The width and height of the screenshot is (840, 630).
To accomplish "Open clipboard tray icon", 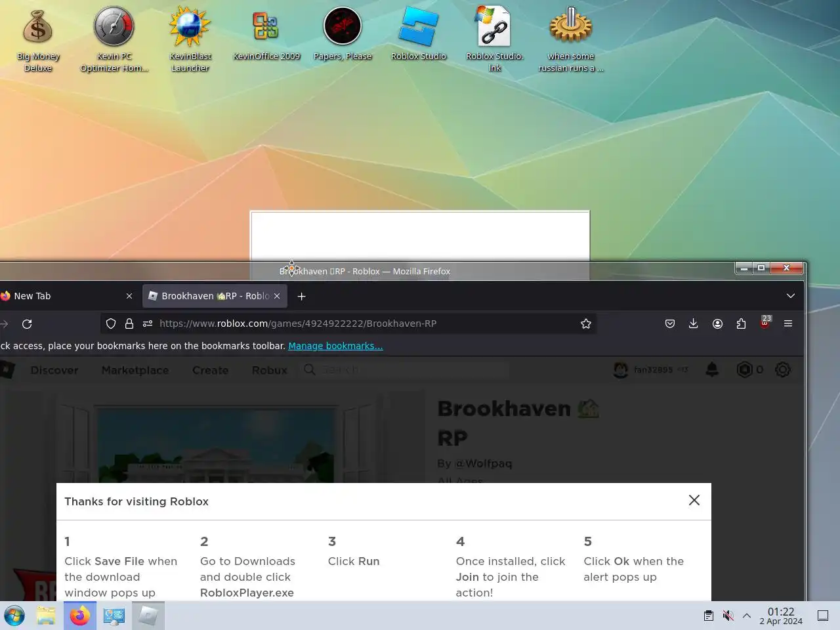I will [709, 616].
